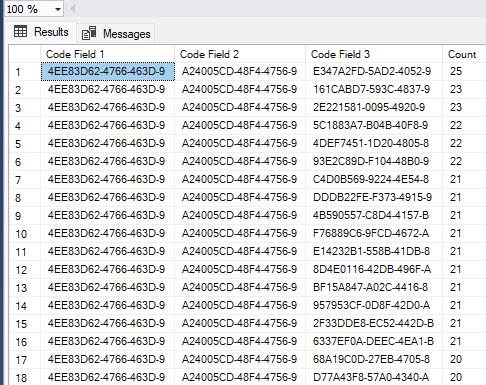Click cell 8D4E0116-42DB-496F-A

point(374,269)
